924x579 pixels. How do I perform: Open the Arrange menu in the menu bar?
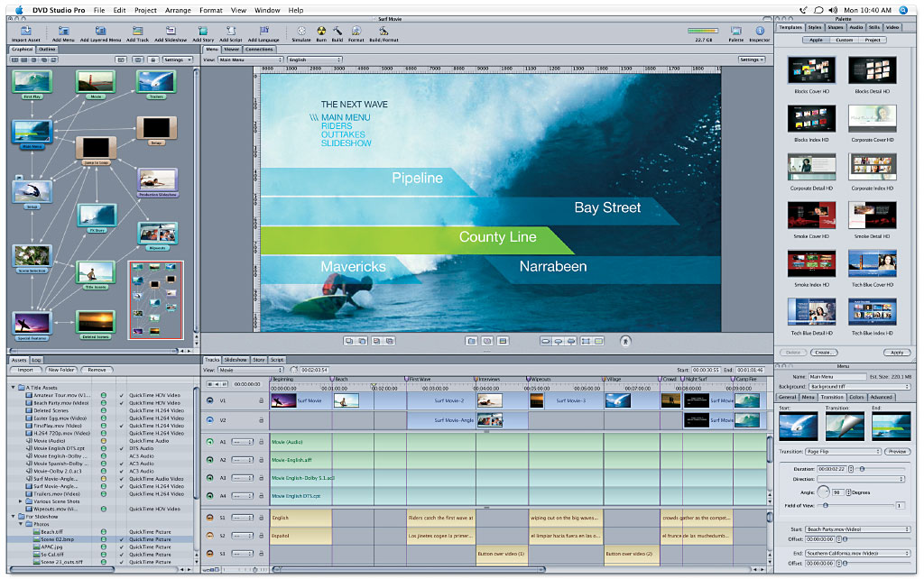(176, 9)
